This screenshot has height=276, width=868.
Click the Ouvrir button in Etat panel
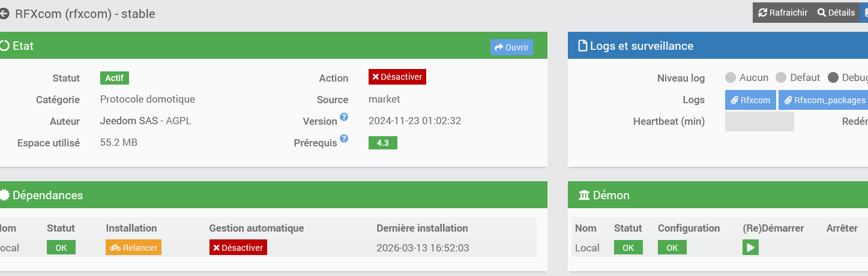pos(511,47)
